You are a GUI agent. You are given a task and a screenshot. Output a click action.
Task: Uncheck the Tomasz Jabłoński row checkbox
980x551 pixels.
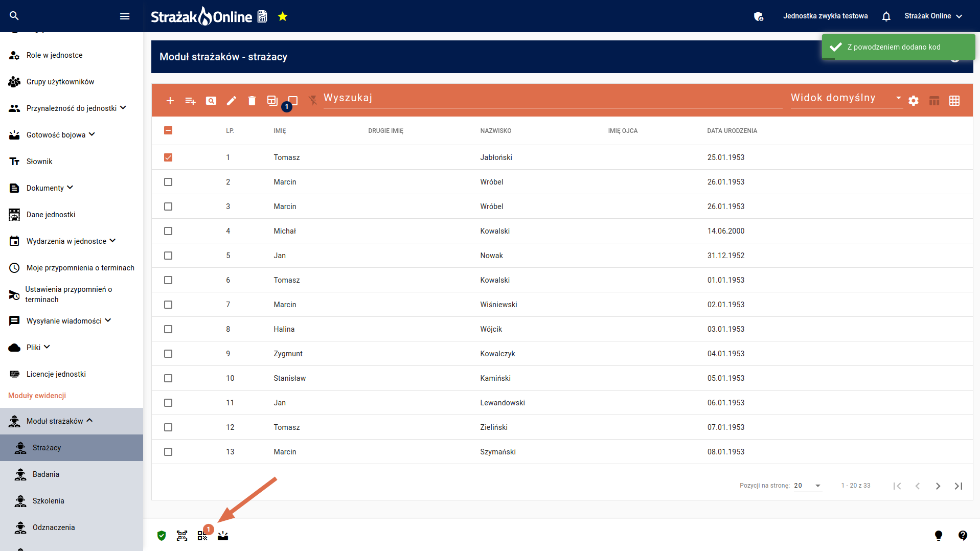168,157
